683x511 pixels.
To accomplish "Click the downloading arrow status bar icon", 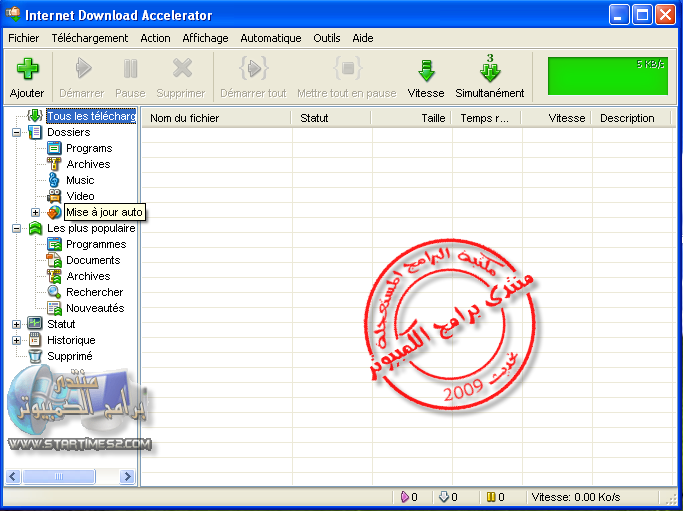I will click(x=444, y=497).
